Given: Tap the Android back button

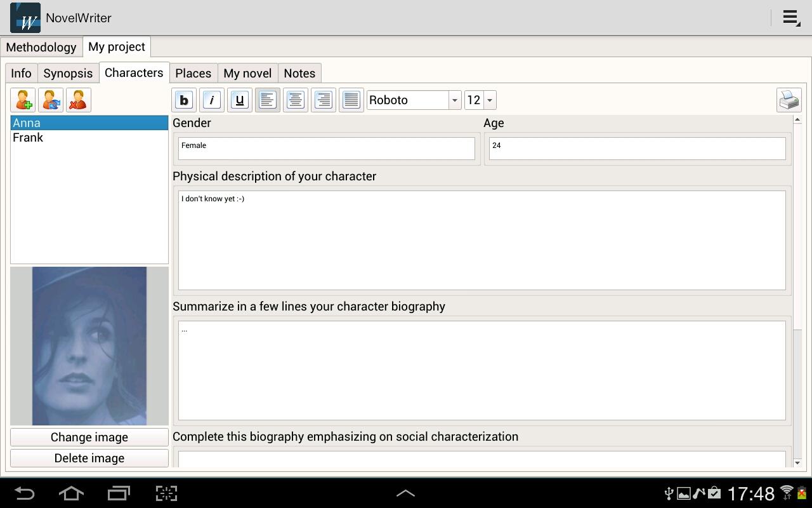Looking at the screenshot, I should tap(24, 493).
